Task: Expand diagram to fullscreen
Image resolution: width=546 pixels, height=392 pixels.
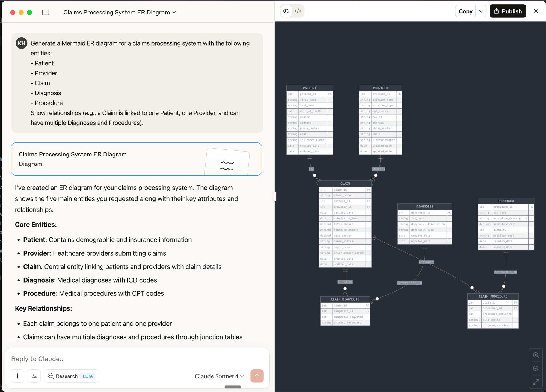Action: click(x=536, y=382)
